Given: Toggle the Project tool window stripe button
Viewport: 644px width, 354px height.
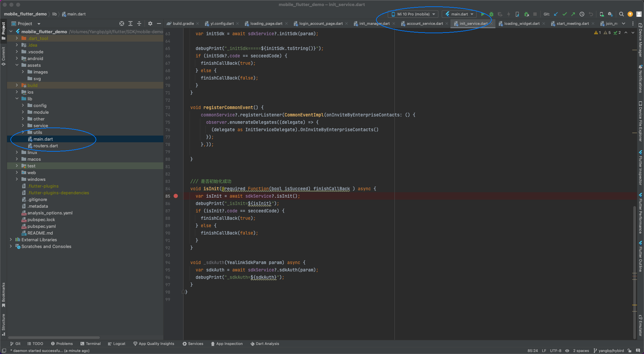Looking at the screenshot, I should coord(3,31).
